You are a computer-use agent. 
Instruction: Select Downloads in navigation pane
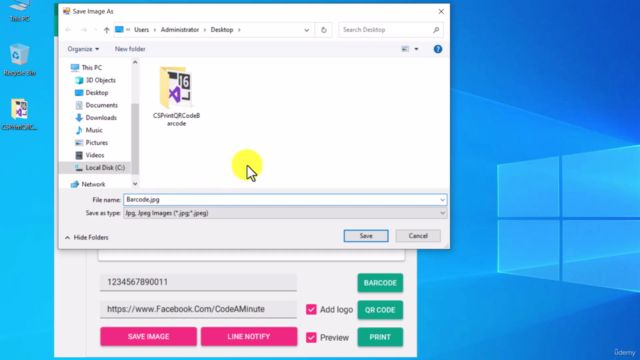pyautogui.click(x=101, y=118)
